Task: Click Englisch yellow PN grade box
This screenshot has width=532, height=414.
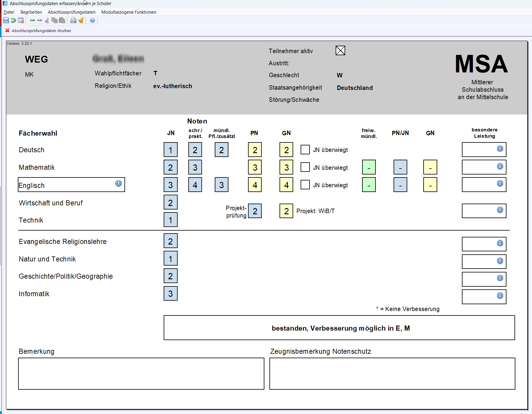Action: click(x=255, y=185)
